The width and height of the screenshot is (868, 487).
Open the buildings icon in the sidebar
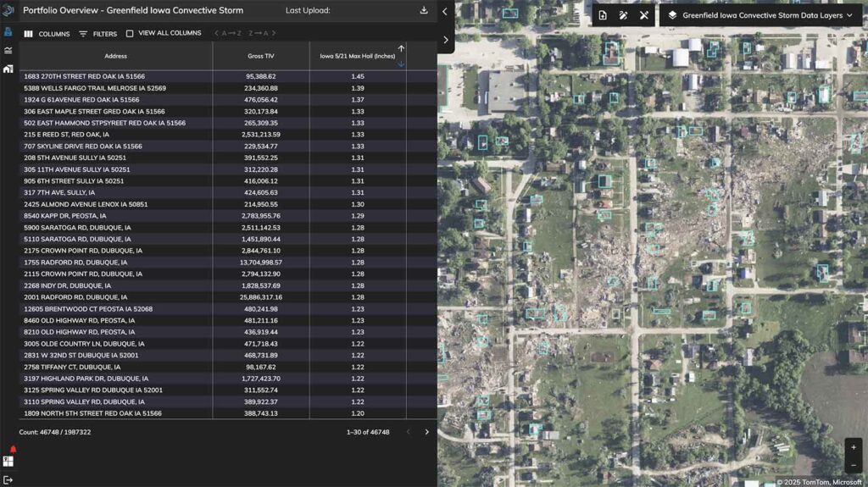8,69
